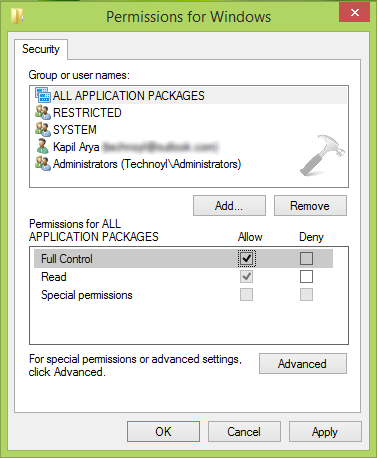Click the ALL APPLICATION PACKAGES group icon

click(43, 95)
